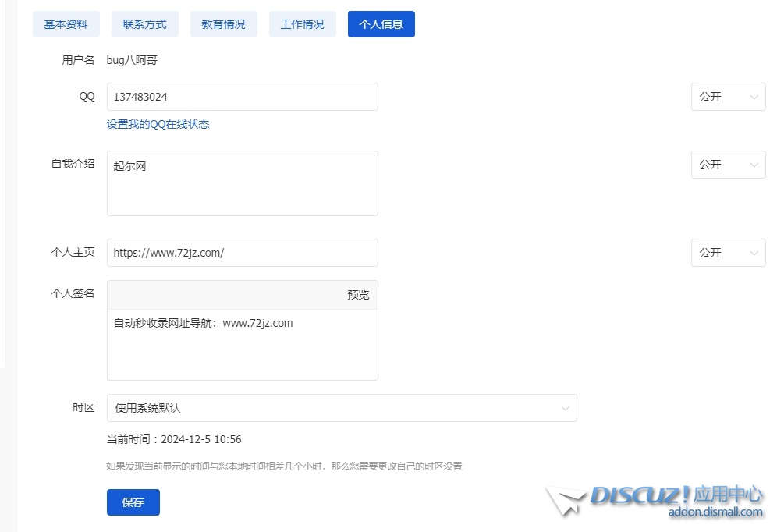
Task: Open the 自我介绍 privacy 公开 dropdown
Action: (x=728, y=165)
